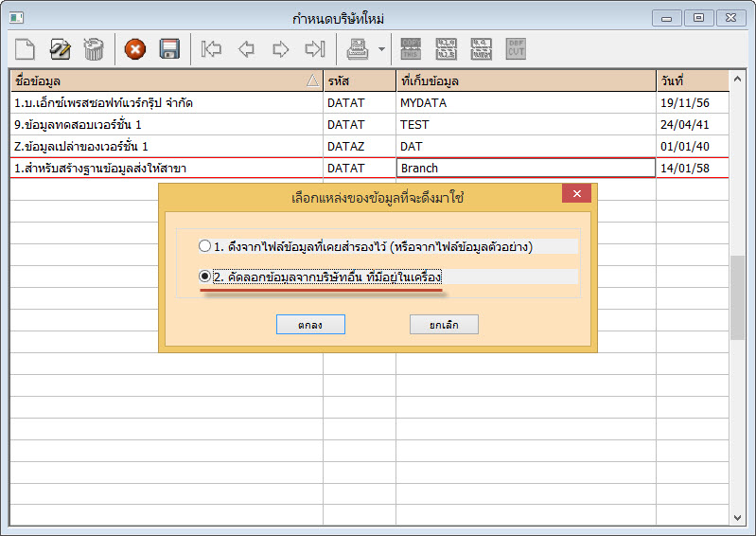The height and width of the screenshot is (536, 756).
Task: Click the toolbar icon right of COPY THIS
Action: click(446, 49)
